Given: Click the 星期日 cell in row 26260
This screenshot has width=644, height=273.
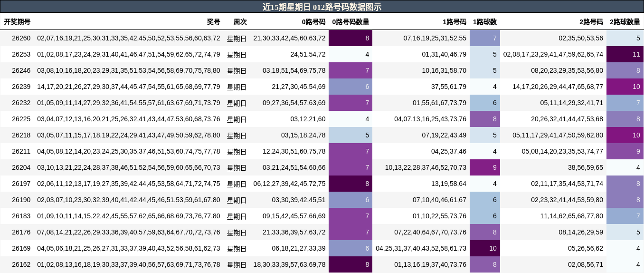Looking at the screenshot, I should 237,38.
